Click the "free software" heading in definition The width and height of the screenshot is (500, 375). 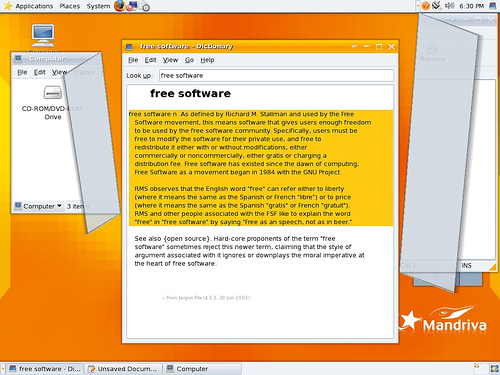click(x=190, y=93)
